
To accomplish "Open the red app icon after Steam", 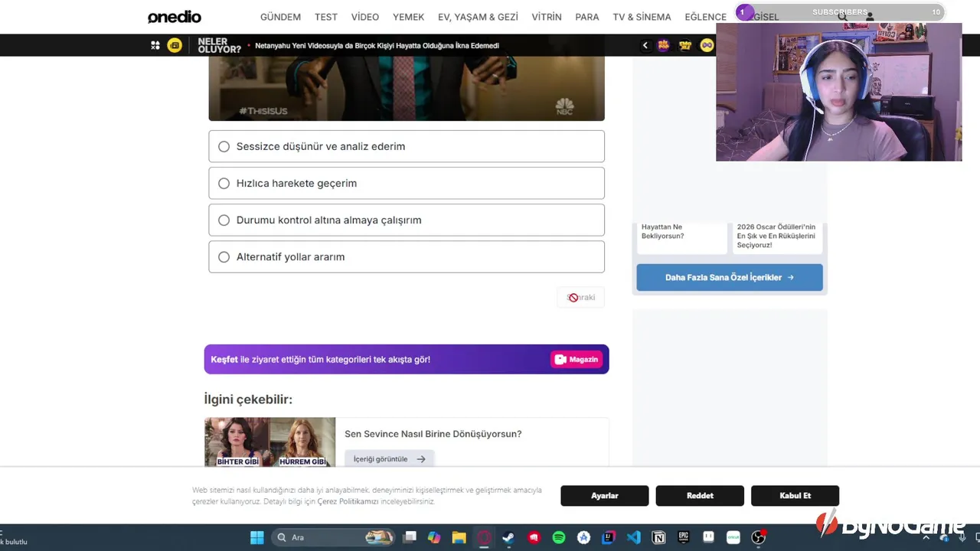I will (x=534, y=537).
